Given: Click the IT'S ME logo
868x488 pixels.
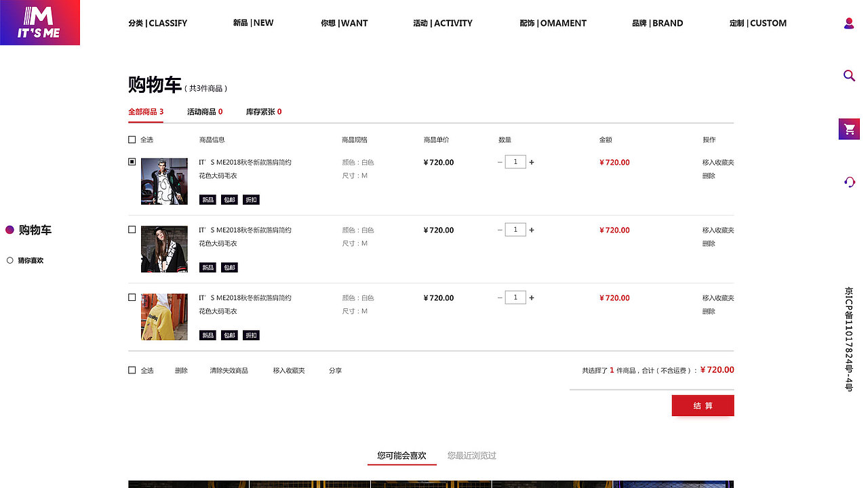Looking at the screenshot, I should point(40,22).
